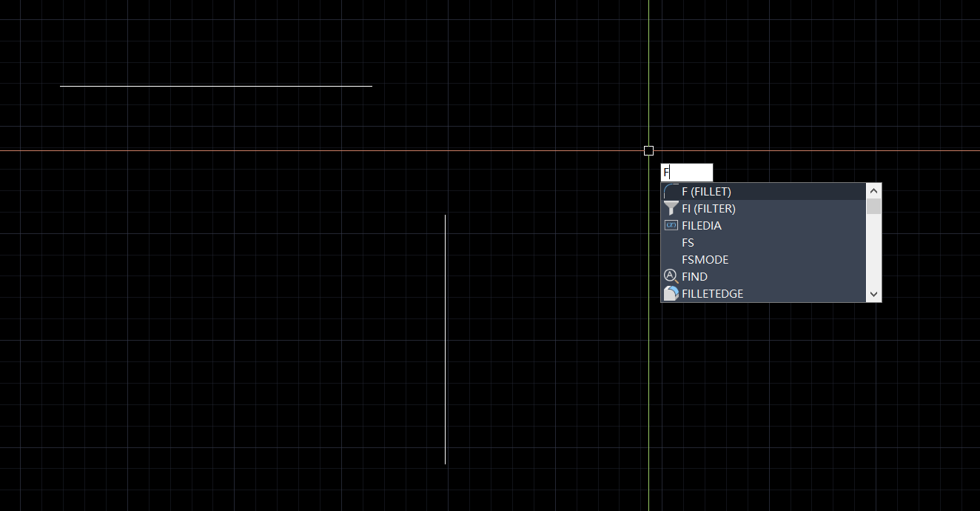Click the magnifier icon beside FIND
The height and width of the screenshot is (511, 980).
click(x=671, y=276)
